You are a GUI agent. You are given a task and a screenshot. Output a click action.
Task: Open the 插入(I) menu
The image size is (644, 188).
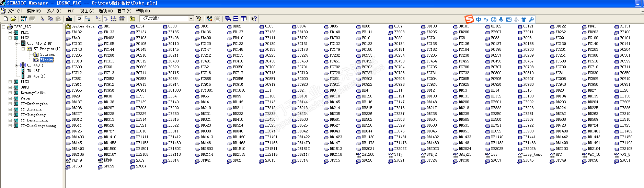pyautogui.click(x=54, y=11)
